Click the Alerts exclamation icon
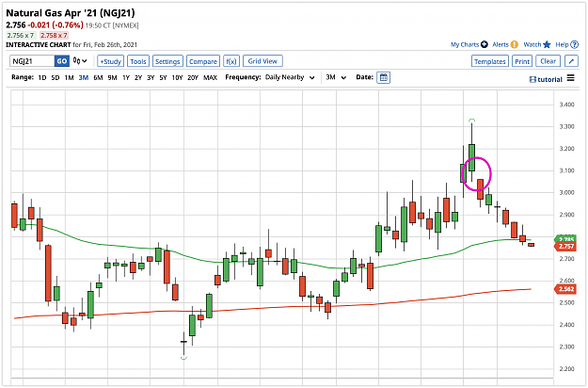Screen dimensions: 588x388 pos(514,44)
